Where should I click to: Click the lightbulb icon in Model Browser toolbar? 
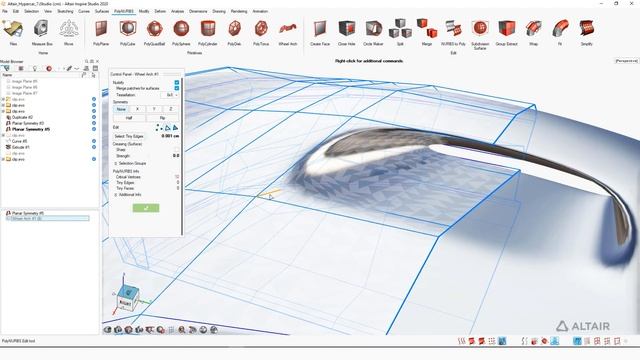35,69
